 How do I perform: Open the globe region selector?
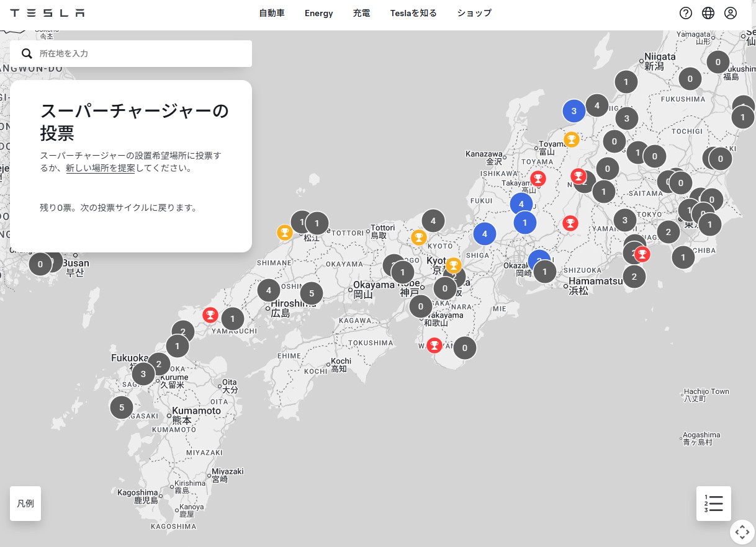[708, 13]
